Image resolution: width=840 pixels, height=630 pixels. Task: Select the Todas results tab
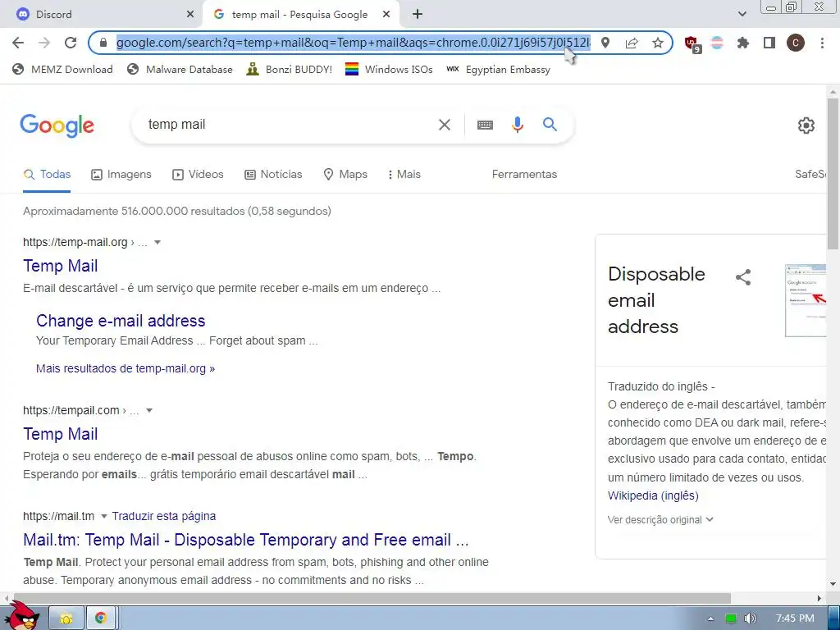pos(47,174)
